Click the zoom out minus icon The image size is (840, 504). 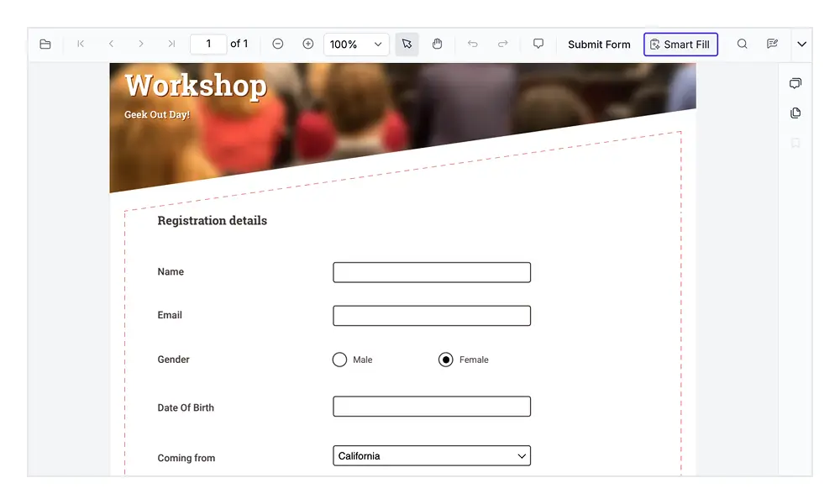pos(278,45)
